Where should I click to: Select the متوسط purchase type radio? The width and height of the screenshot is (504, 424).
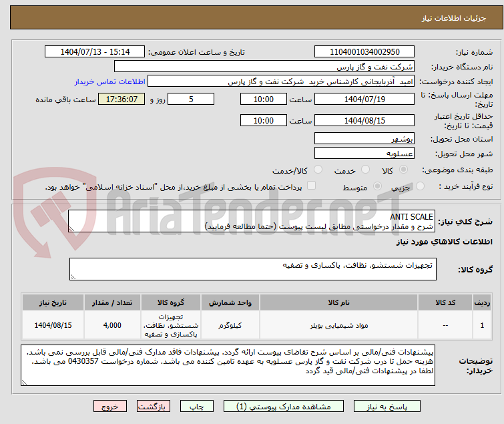tap(377, 186)
